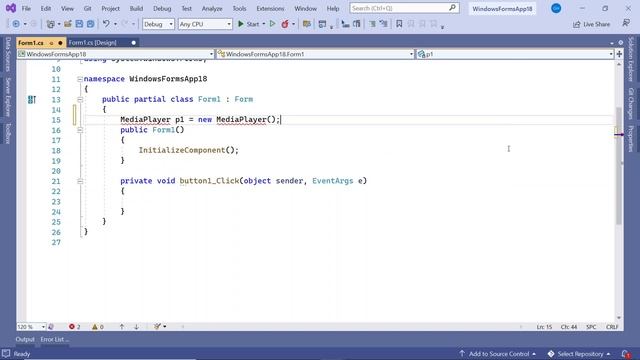Click the split editor window icon
This screenshot has width=640, height=360.
619,54
